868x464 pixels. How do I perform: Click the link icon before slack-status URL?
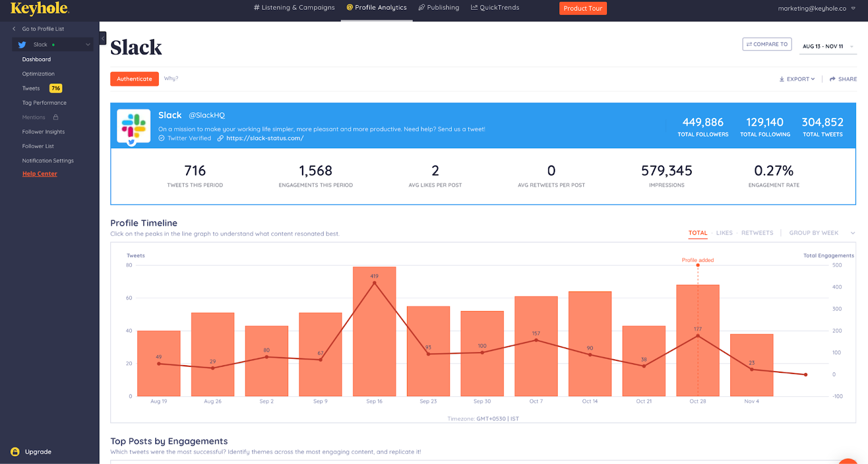coord(220,138)
